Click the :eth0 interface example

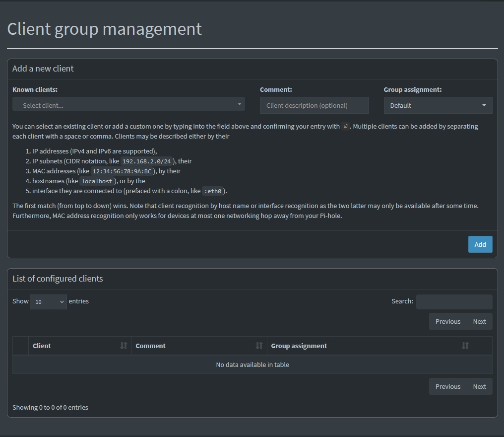213,191
